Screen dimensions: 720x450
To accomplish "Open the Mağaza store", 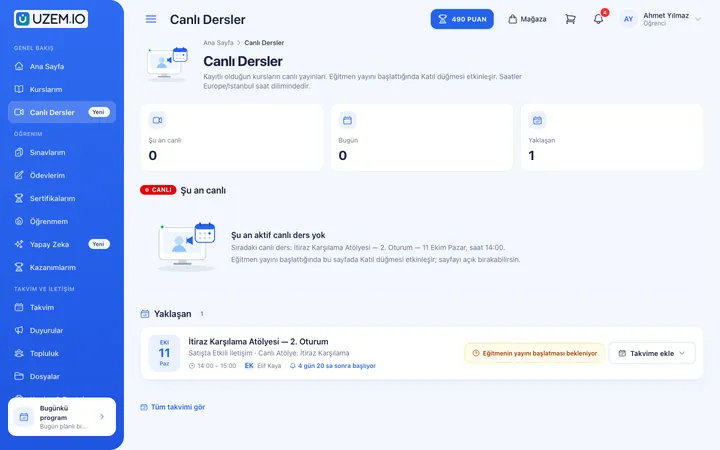I will click(x=527, y=19).
